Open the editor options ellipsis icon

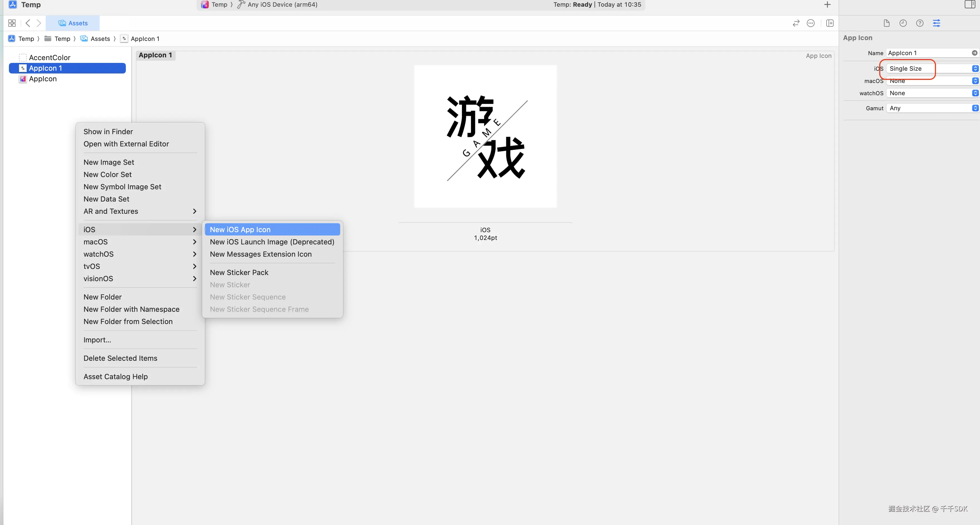coord(811,23)
